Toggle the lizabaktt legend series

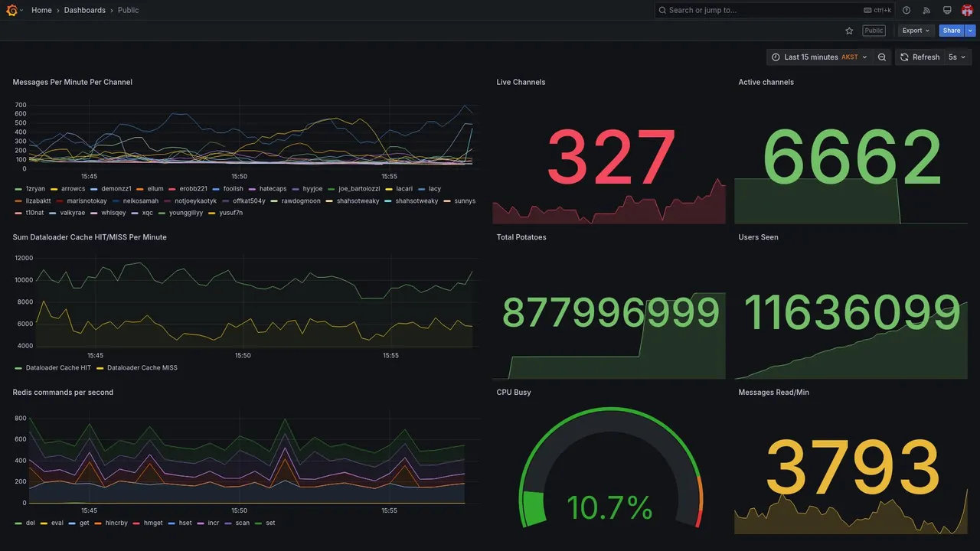tap(38, 201)
